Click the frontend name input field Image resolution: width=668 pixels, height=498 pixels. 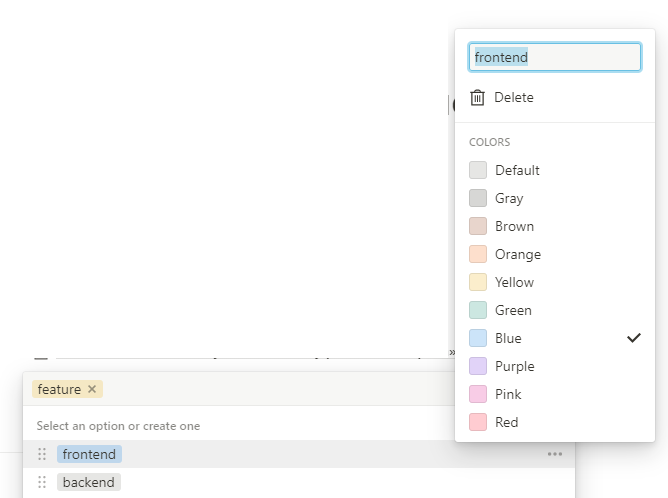(555, 57)
